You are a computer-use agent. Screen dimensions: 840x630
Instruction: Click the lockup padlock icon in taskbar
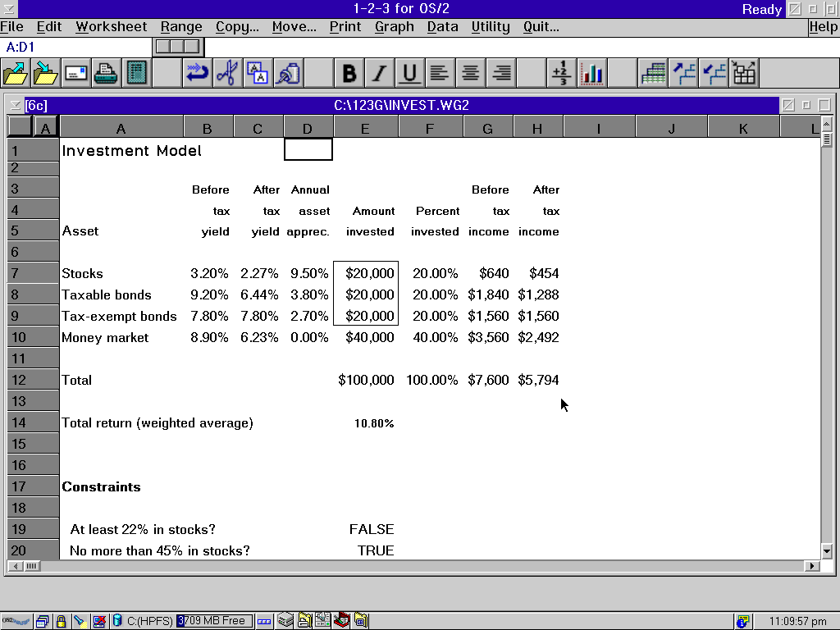[61, 621]
